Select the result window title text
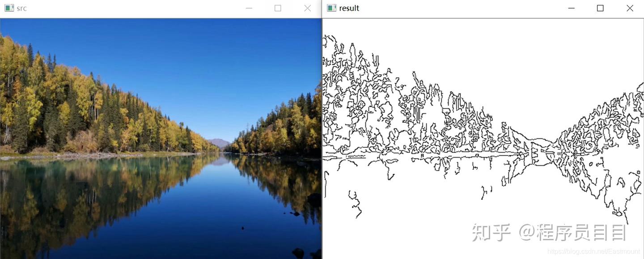The width and height of the screenshot is (644, 259). [349, 8]
